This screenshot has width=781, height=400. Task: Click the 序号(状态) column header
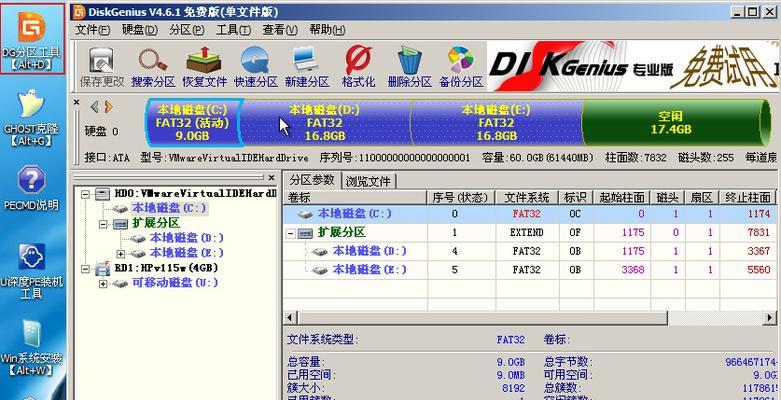tap(461, 198)
